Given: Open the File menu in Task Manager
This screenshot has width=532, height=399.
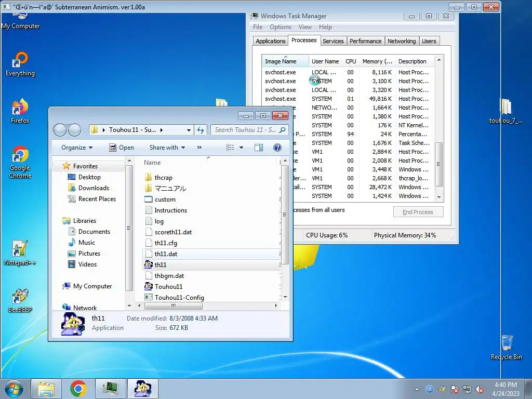Looking at the screenshot, I should (x=258, y=27).
